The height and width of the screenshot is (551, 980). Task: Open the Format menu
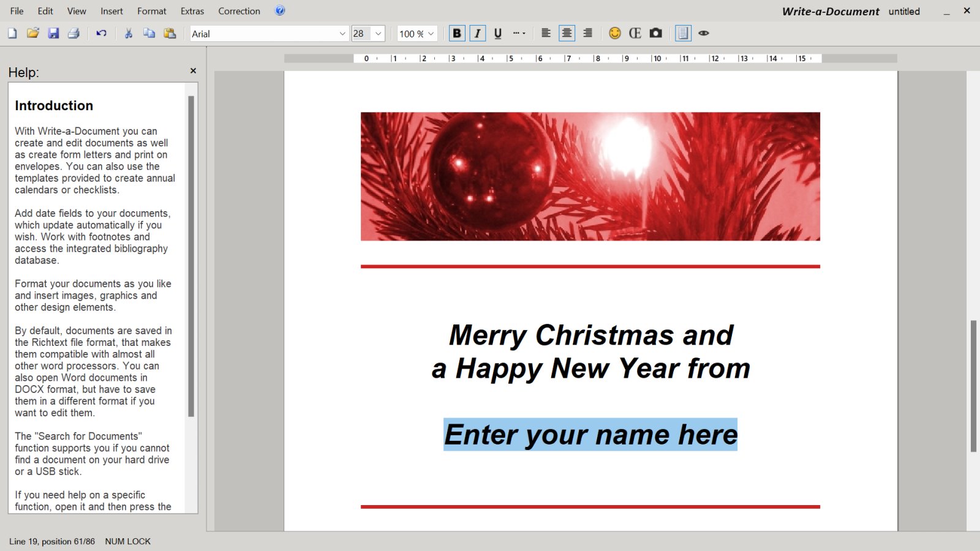click(152, 11)
